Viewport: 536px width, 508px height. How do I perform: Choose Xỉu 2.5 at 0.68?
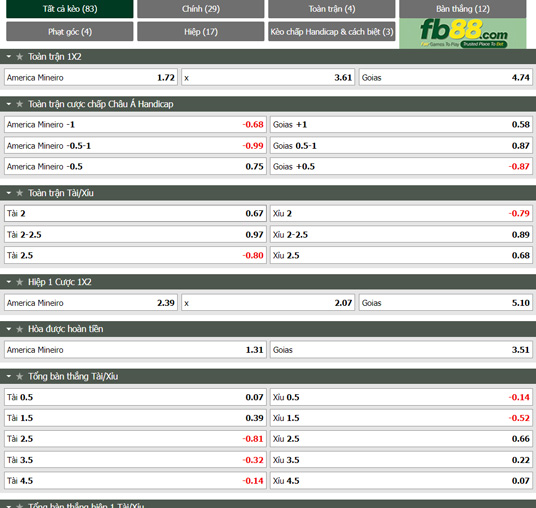[x=401, y=255]
